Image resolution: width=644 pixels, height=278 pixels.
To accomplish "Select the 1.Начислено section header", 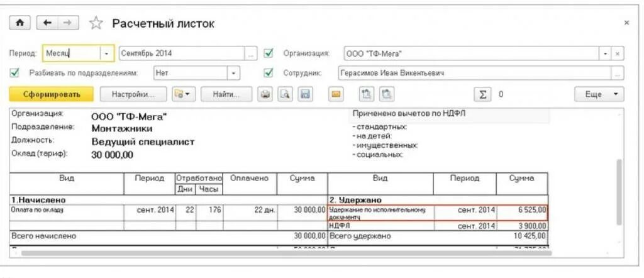I will click(x=38, y=200).
